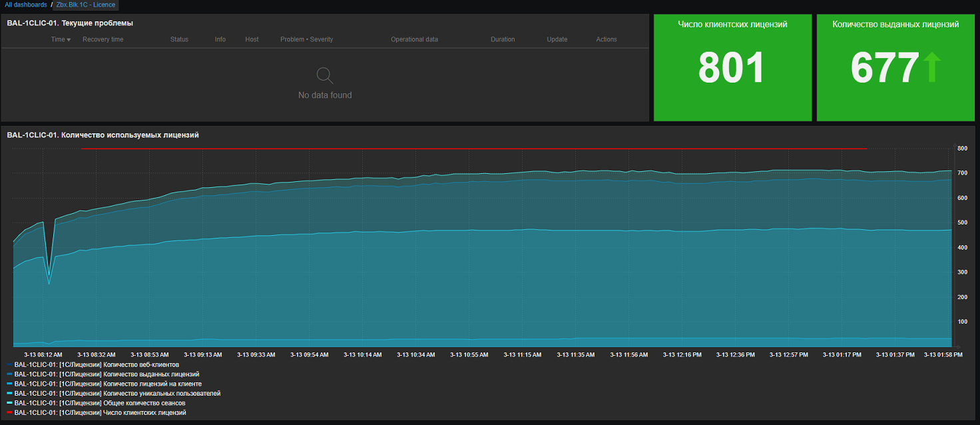The width and height of the screenshot is (980, 425).
Task: Click the 600 value on the Y axis
Action: [x=962, y=198]
